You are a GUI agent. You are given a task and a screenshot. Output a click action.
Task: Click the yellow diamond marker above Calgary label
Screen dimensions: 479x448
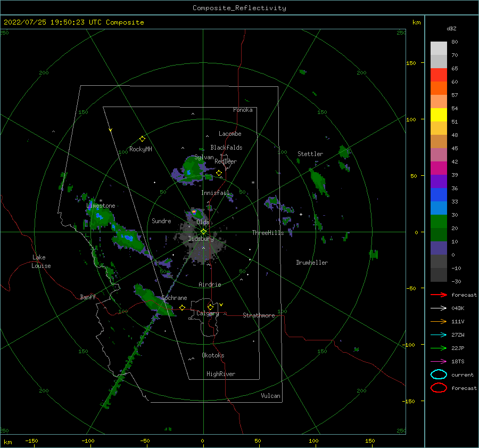(210, 307)
